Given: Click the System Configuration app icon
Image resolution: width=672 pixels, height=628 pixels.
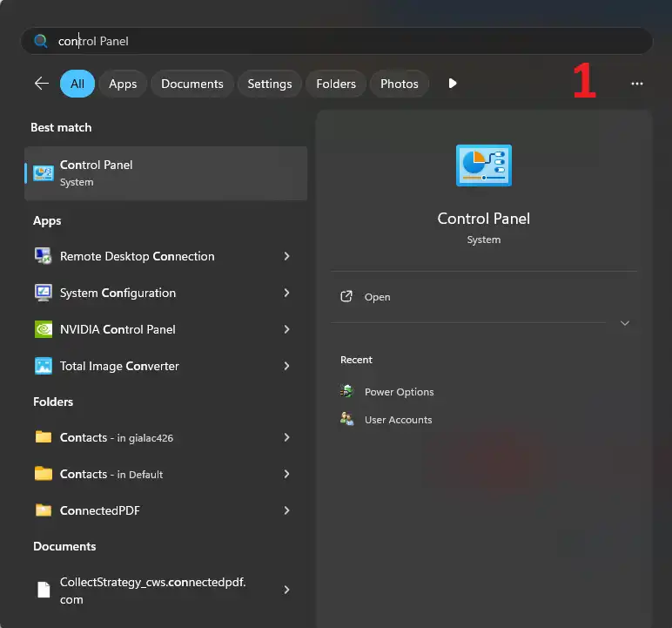Looking at the screenshot, I should point(43,293).
